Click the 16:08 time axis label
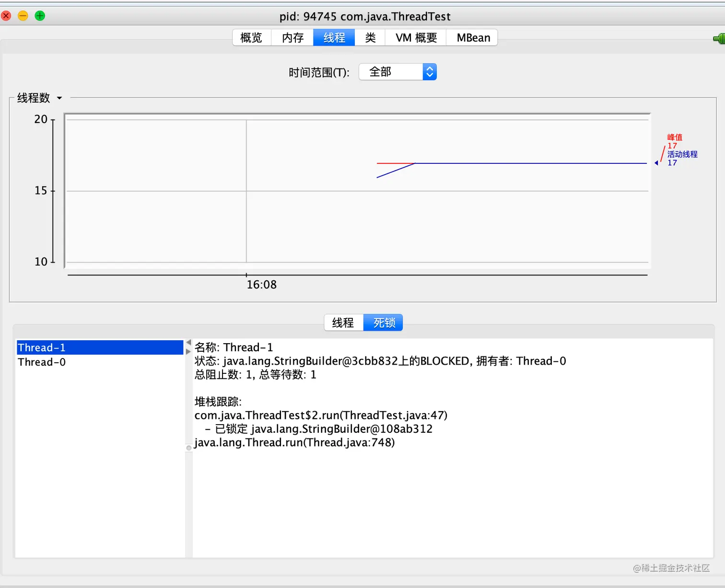The height and width of the screenshot is (588, 725). click(261, 285)
